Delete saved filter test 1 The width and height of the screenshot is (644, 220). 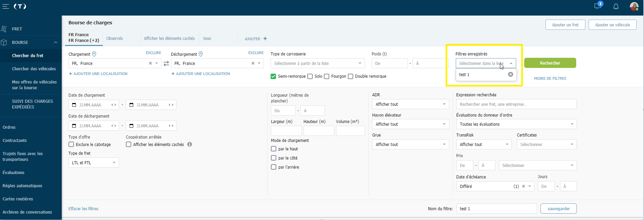tap(510, 74)
